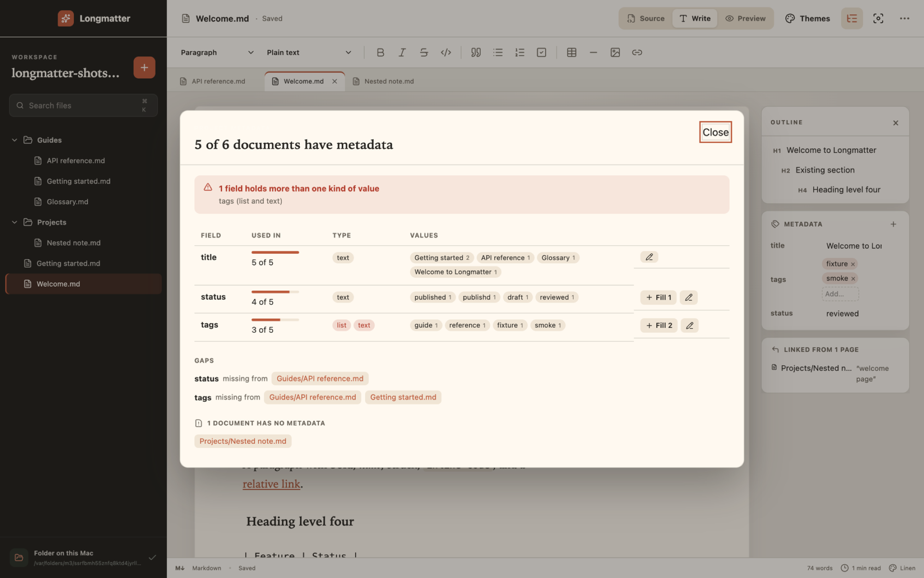Click the 'Glossary' title value chip

coord(558,258)
